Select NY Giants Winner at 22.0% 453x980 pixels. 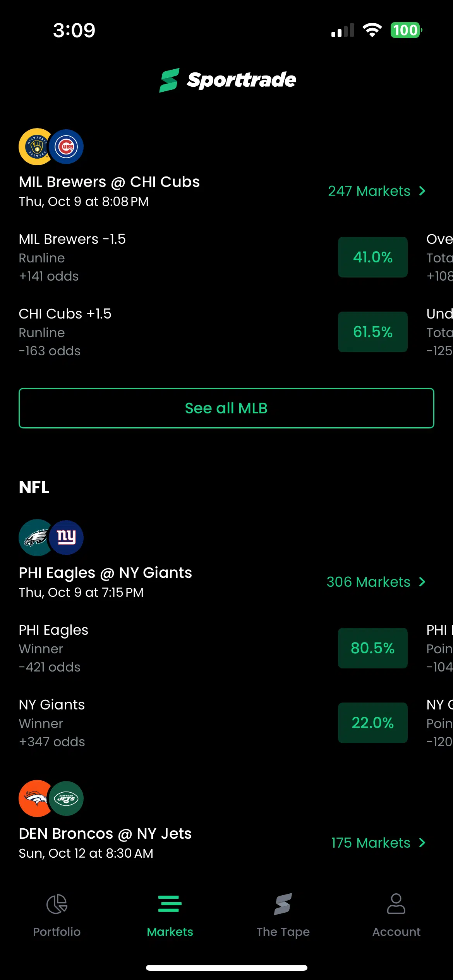pyautogui.click(x=372, y=723)
